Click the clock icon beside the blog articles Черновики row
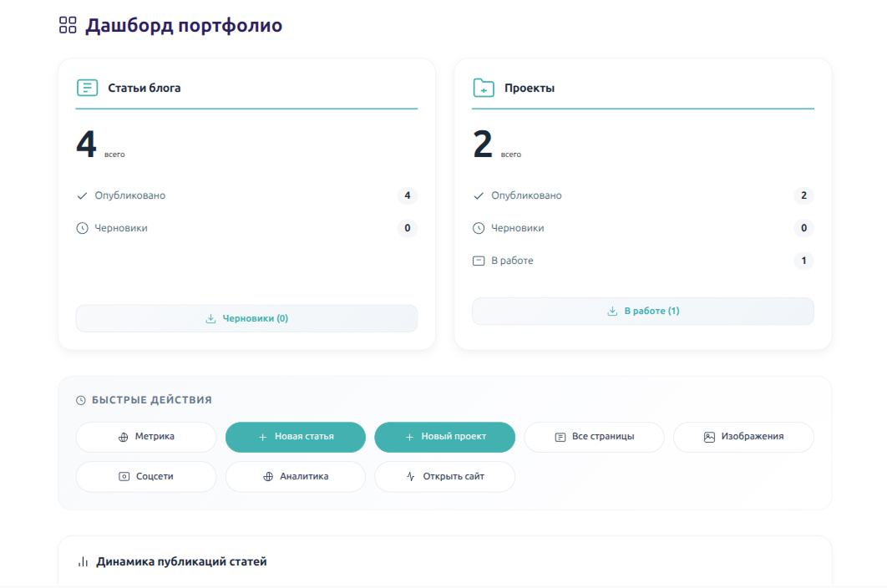This screenshot has width=887, height=588. [82, 228]
